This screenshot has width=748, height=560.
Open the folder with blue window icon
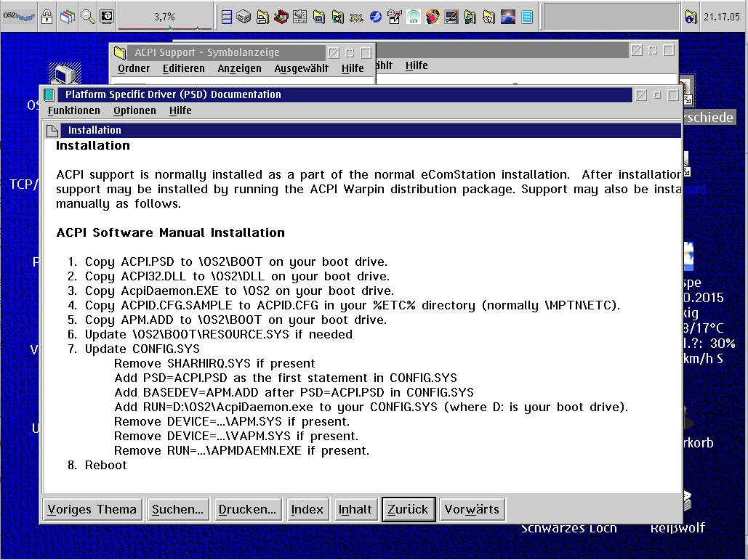(318, 17)
